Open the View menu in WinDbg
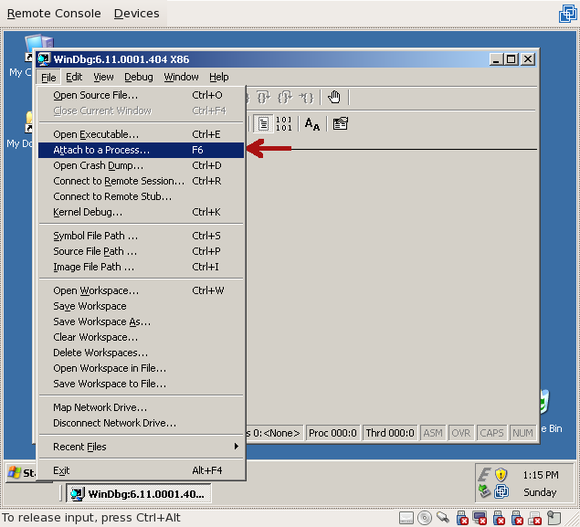This screenshot has height=527, width=580. [x=103, y=77]
